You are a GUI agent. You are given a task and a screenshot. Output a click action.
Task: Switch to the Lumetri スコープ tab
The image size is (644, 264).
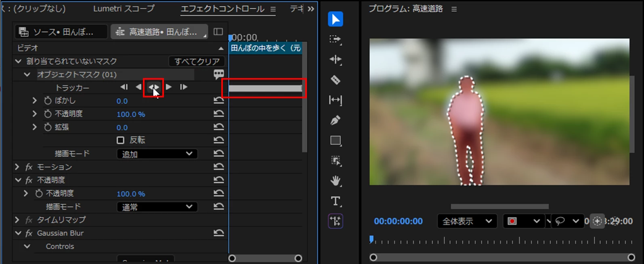point(124,8)
